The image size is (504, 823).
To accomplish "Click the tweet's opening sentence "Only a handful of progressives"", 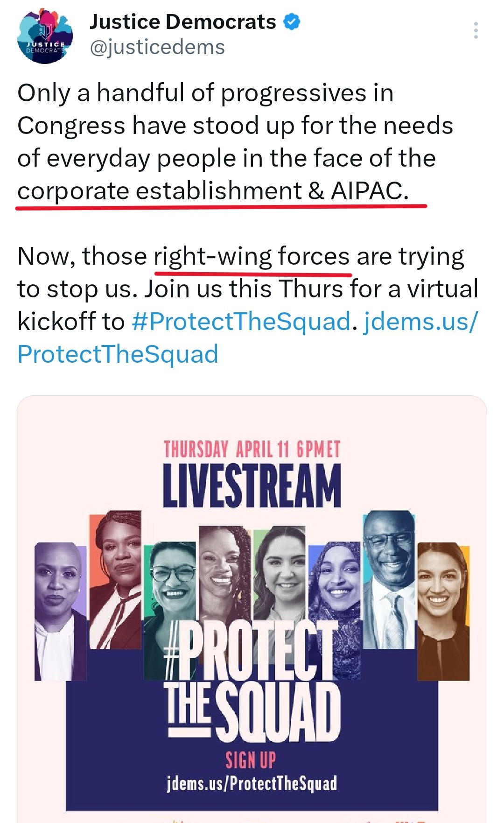I will (x=205, y=93).
